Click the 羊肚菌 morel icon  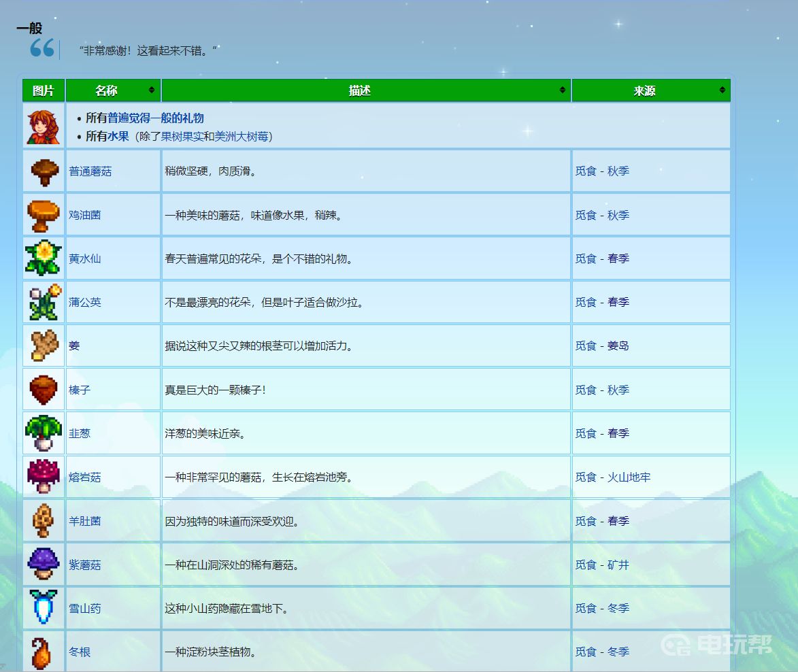coord(43,521)
